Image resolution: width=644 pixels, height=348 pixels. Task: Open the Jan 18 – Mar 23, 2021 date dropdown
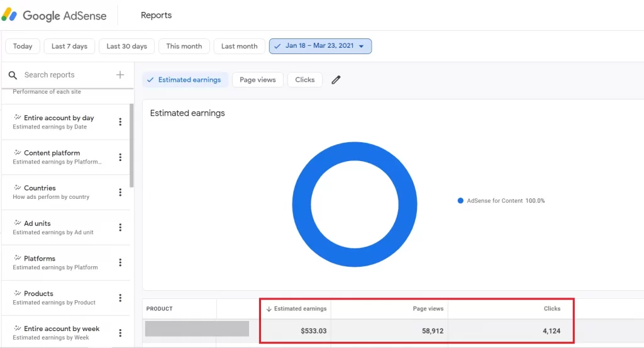click(320, 46)
